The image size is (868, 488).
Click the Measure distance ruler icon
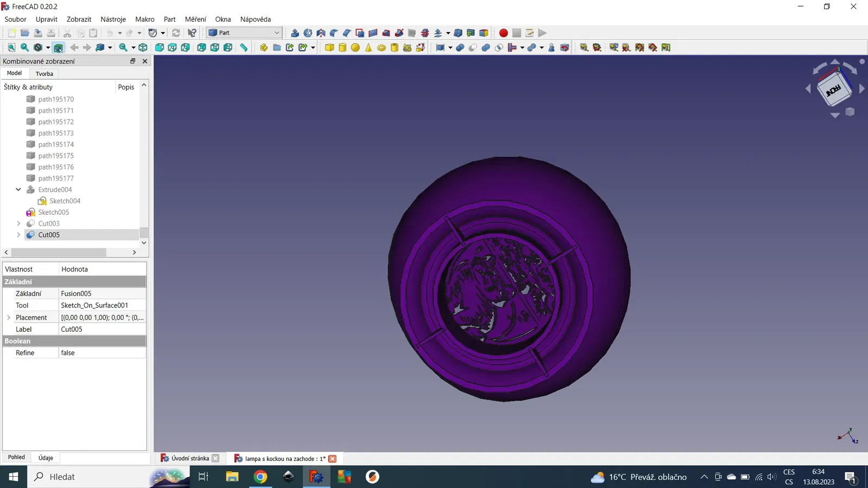(244, 48)
